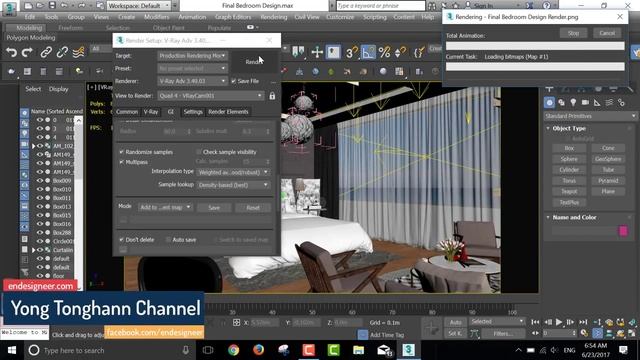This screenshot has height=360, width=640.
Task: Select the Lights category bulb icon
Action: click(573, 102)
